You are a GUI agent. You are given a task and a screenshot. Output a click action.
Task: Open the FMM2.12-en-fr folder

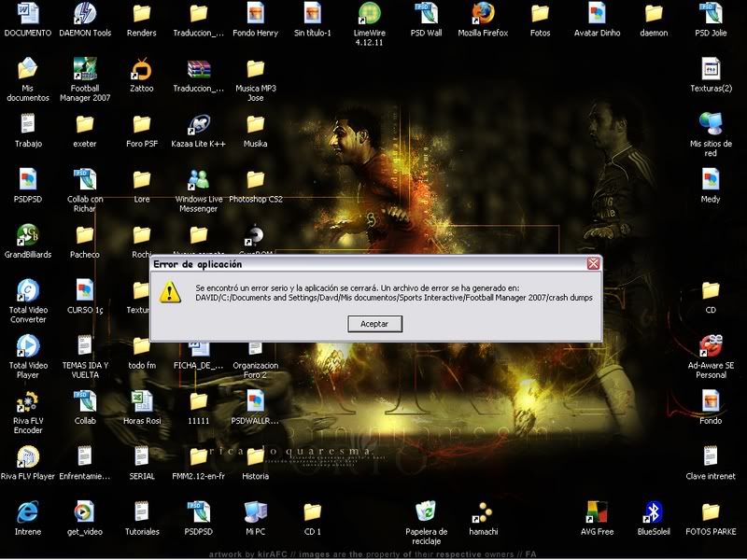pyautogui.click(x=199, y=456)
